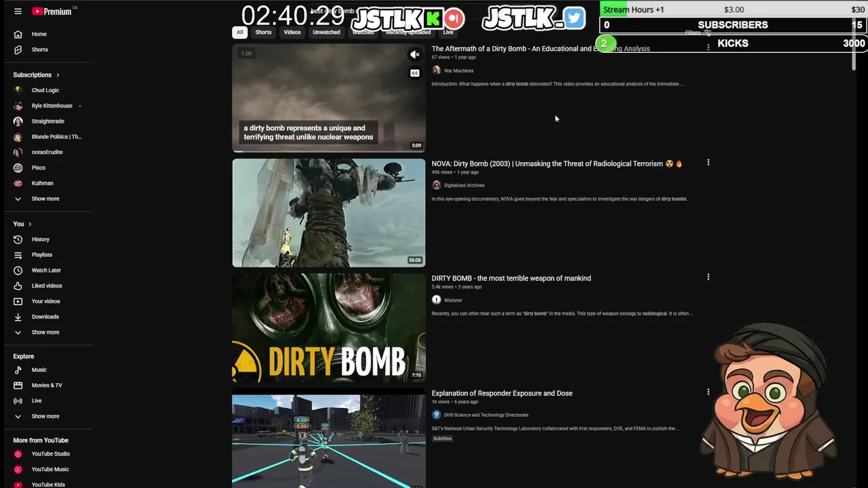Open Shorts in the sidebar
This screenshot has width=868, height=488.
pyautogui.click(x=39, y=49)
